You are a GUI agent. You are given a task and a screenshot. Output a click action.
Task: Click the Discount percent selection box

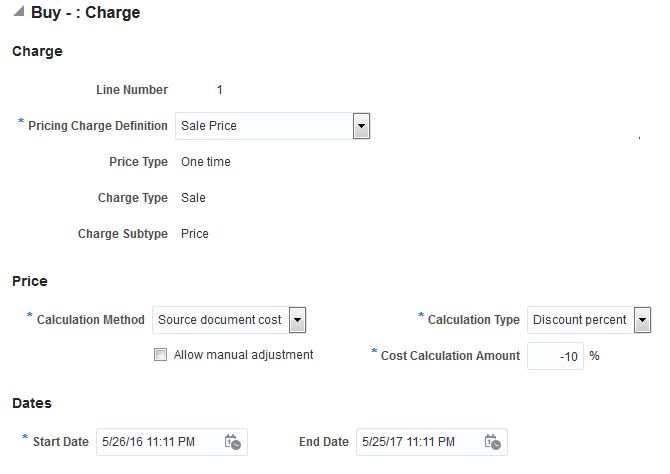coord(580,320)
